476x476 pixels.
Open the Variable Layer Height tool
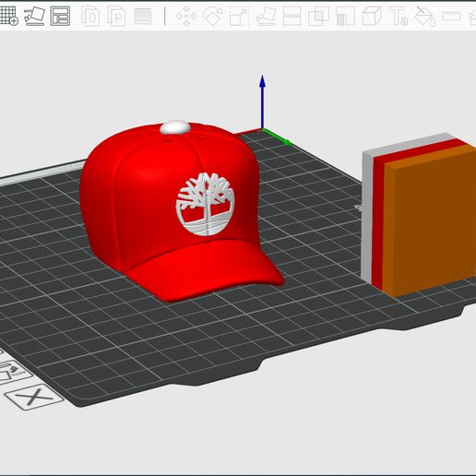pos(143,17)
